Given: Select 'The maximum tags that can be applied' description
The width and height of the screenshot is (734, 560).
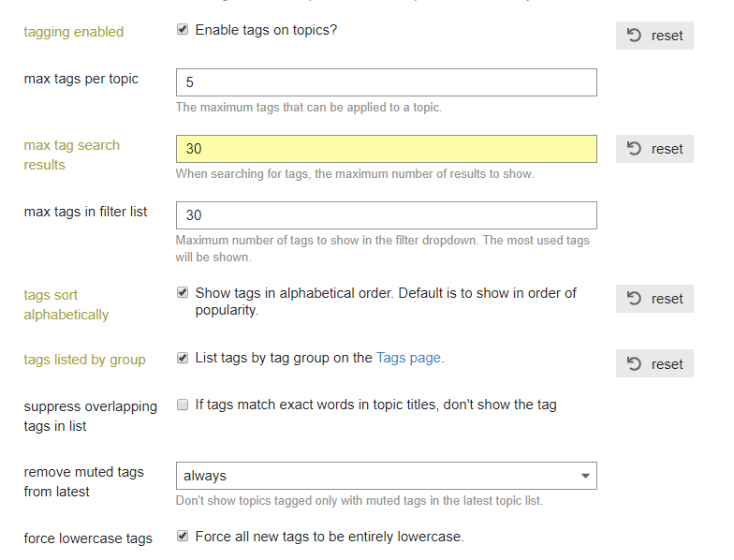Looking at the screenshot, I should 309,107.
